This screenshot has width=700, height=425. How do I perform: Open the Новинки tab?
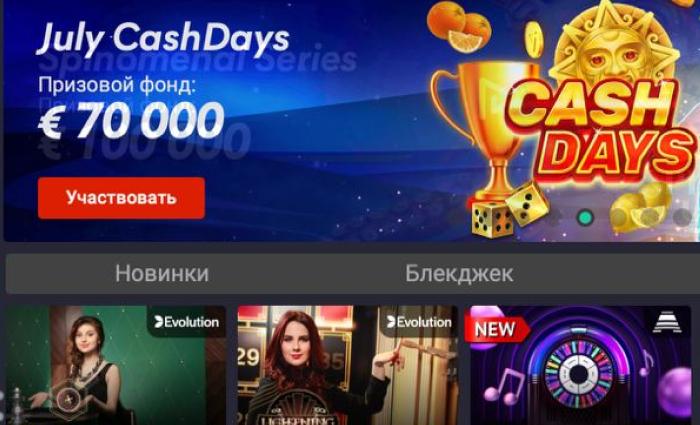[x=162, y=274]
